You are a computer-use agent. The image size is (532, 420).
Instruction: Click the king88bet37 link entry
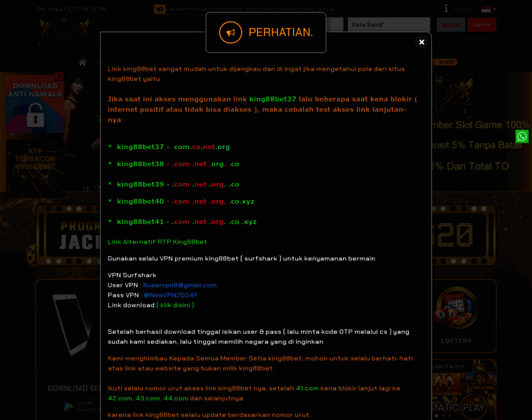[x=173, y=147]
